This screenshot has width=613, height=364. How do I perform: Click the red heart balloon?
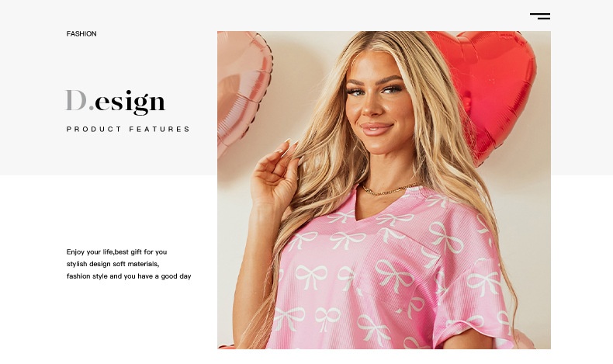(489, 86)
